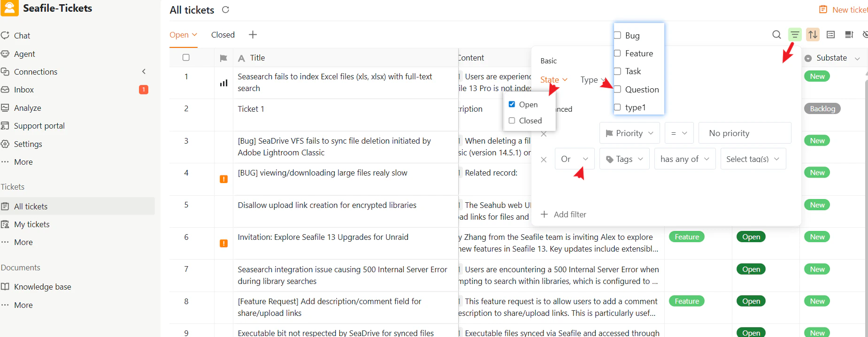Click the Inbox notification badge
Image resolution: width=868 pixels, height=337 pixels.
144,90
